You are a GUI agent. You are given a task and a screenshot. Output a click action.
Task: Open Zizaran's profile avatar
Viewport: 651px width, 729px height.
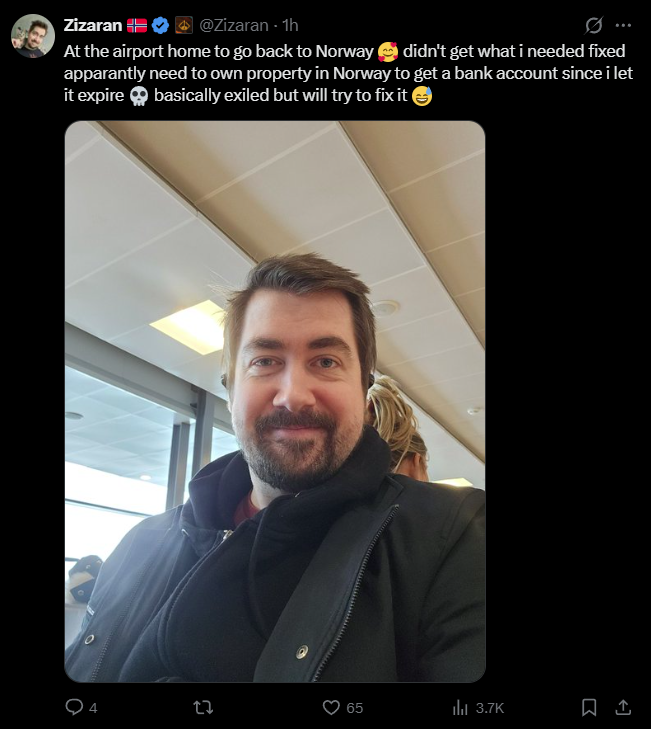point(33,36)
